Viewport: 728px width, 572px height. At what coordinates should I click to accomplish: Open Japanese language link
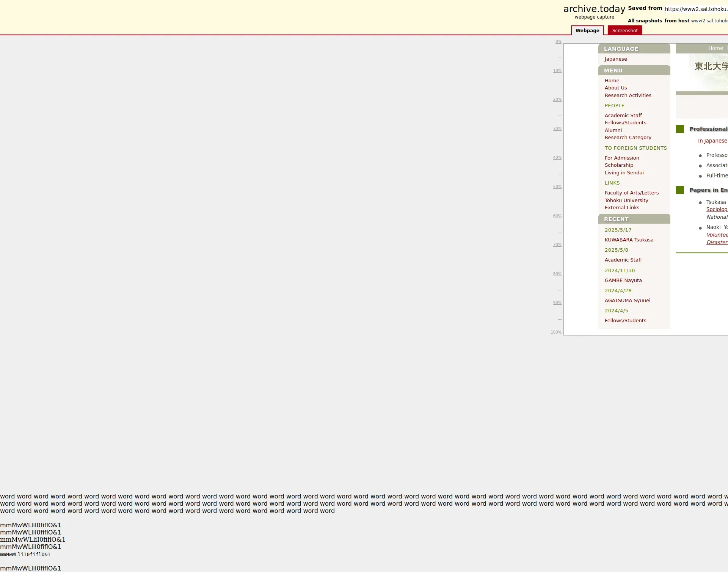(615, 59)
